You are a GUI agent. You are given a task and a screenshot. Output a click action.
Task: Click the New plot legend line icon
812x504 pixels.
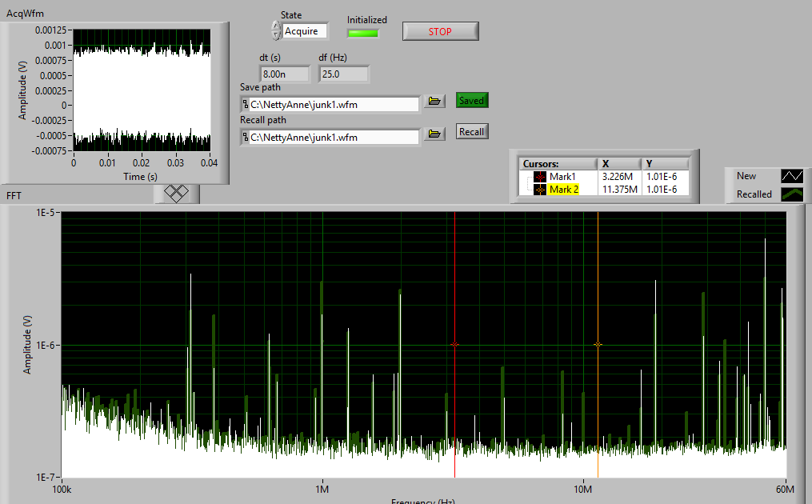[x=792, y=176]
